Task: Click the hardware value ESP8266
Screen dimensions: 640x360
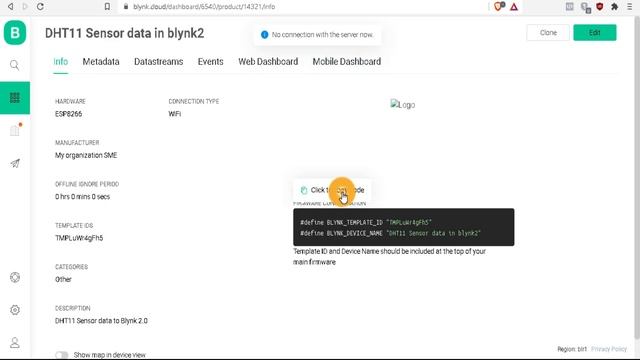Action: tap(68, 114)
